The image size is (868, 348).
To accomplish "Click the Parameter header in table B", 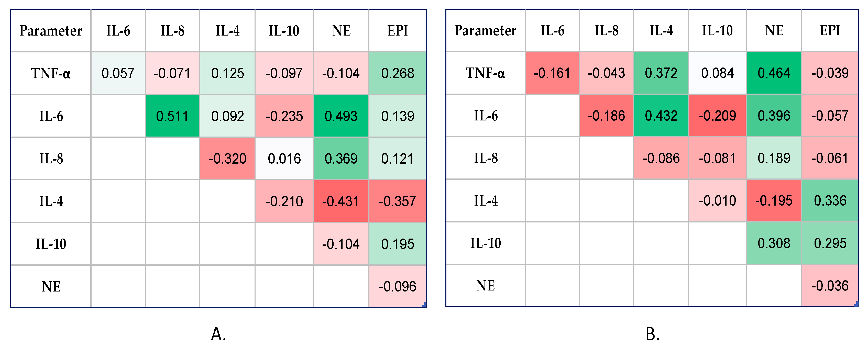I will 485,31.
